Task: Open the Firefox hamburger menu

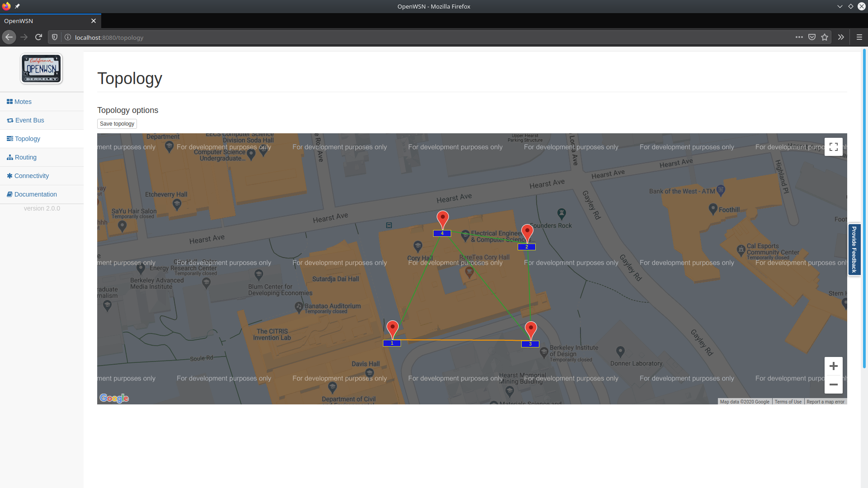Action: pos(859,38)
